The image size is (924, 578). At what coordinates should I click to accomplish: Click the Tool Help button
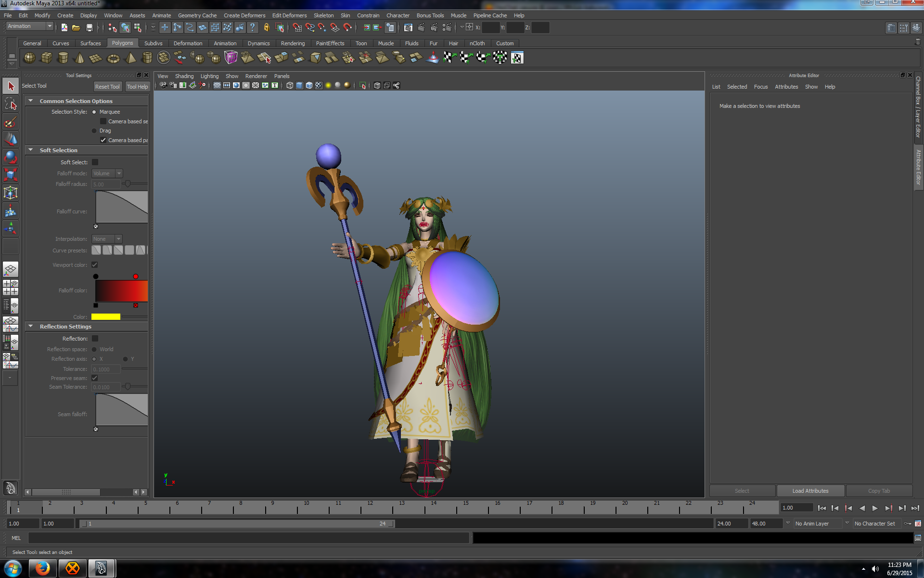(137, 87)
